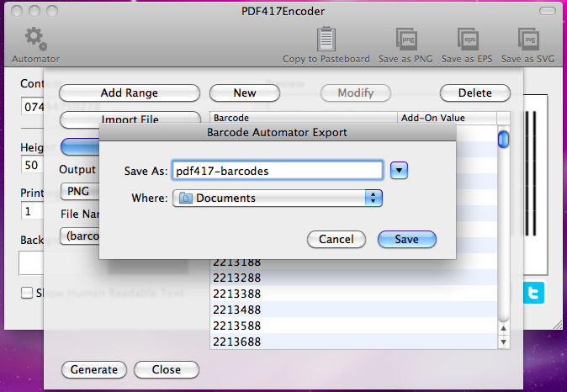Click the Delete button
567x392 pixels.
pyautogui.click(x=474, y=93)
